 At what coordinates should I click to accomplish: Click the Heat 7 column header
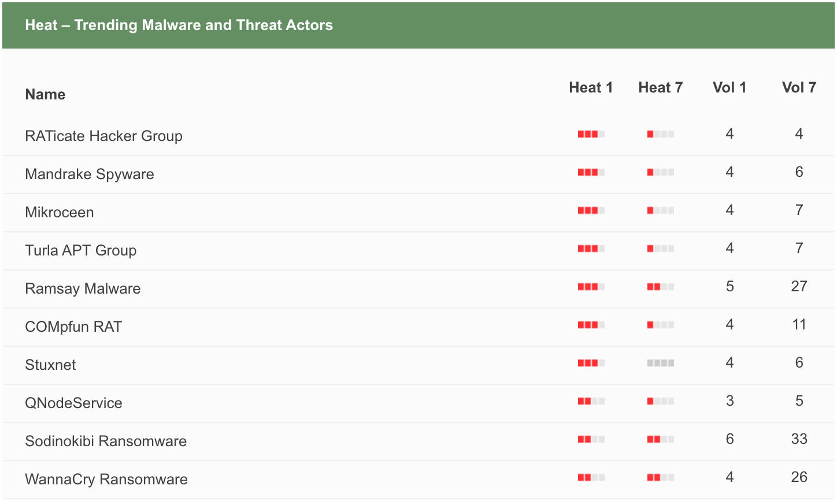[661, 87]
